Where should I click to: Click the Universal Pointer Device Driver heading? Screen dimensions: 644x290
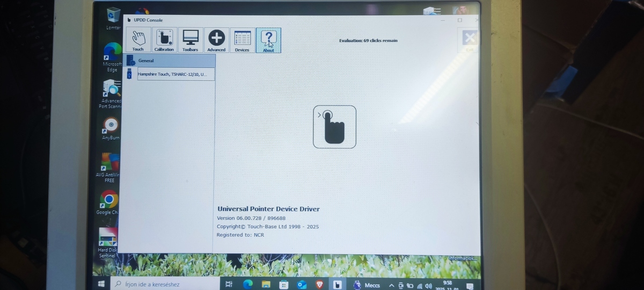click(268, 209)
